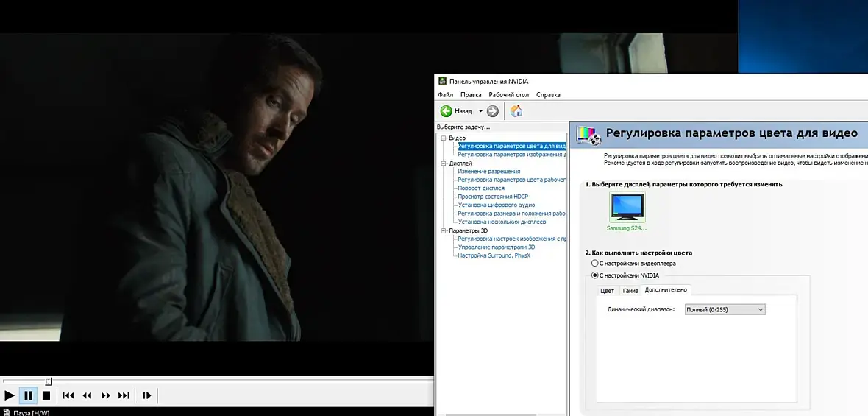Click the Видео category label
The image size is (868, 416).
[x=458, y=138]
